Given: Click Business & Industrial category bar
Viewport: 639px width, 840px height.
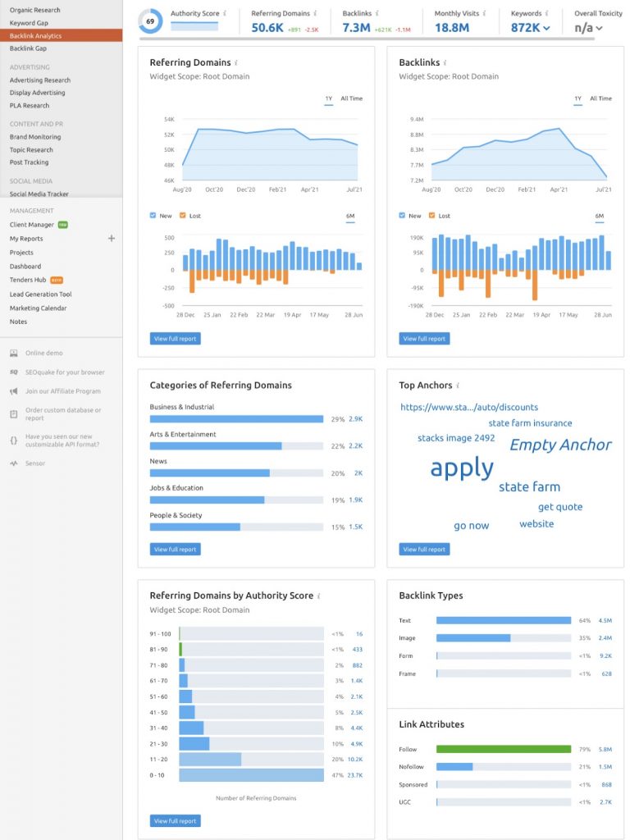Looking at the screenshot, I should (236, 419).
